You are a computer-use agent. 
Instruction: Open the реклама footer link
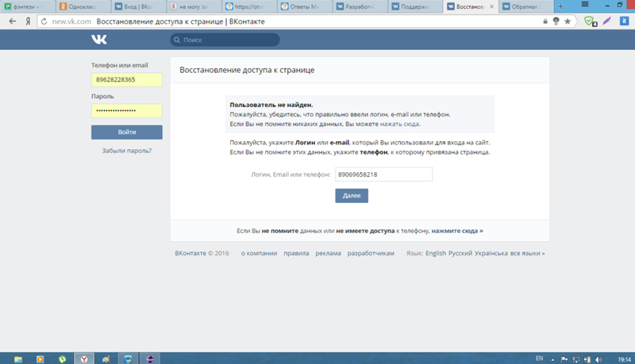[x=328, y=253]
